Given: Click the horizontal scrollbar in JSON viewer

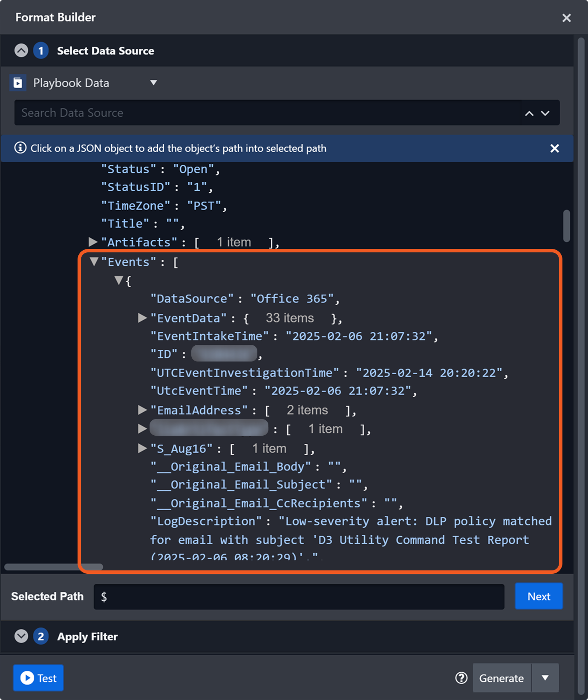Looking at the screenshot, I should (54, 567).
